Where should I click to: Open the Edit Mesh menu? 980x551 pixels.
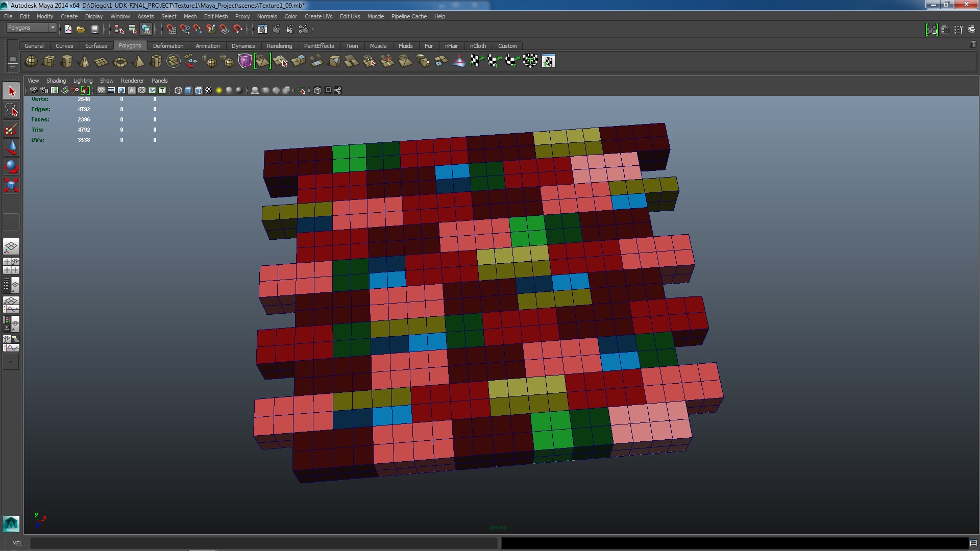pos(215,16)
